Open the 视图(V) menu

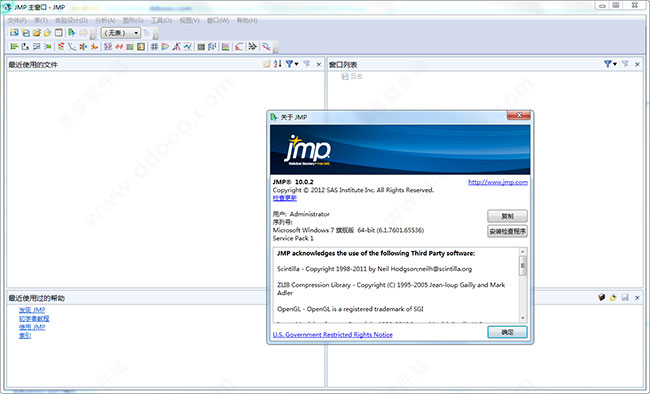[189, 20]
